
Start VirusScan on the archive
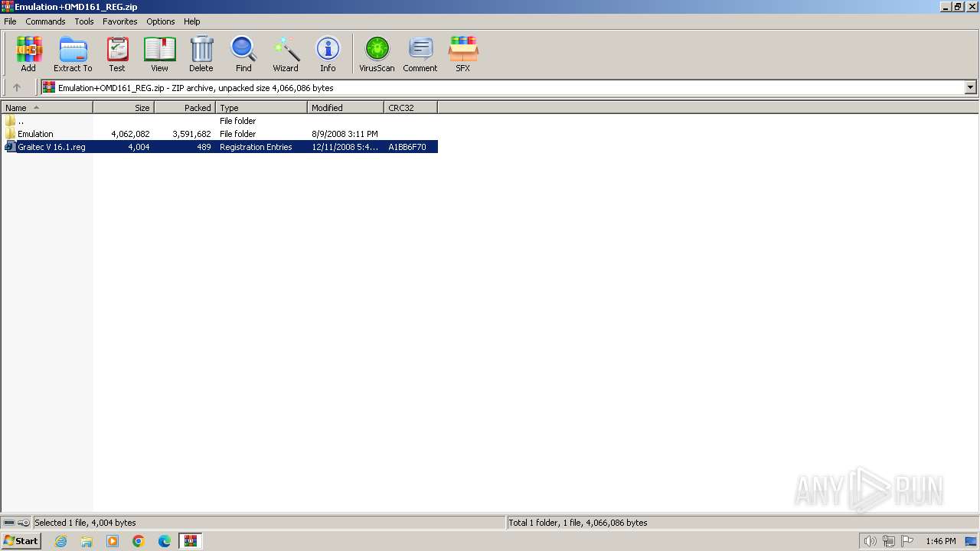coord(377,54)
